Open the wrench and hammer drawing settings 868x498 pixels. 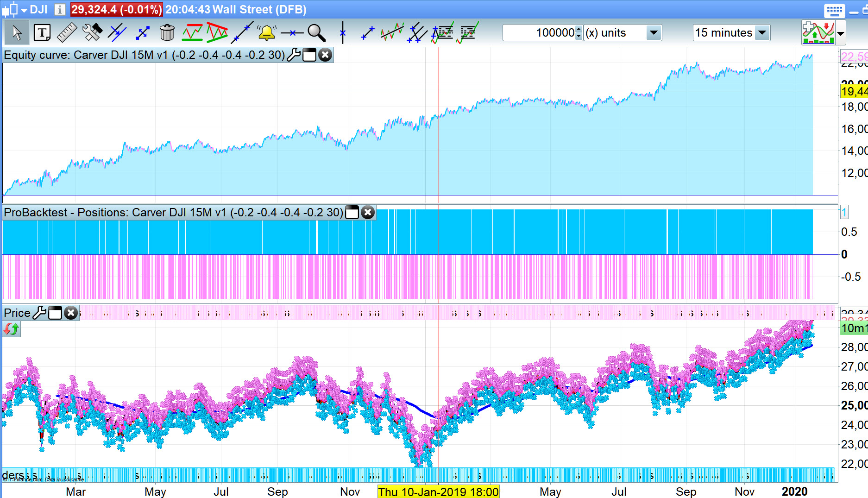92,33
